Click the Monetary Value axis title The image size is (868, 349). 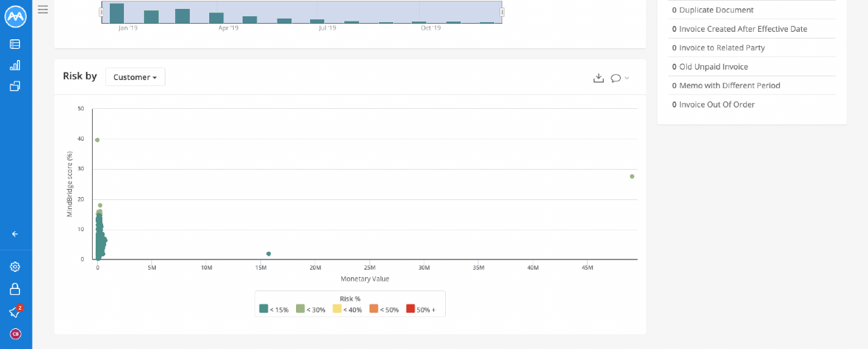pos(365,279)
